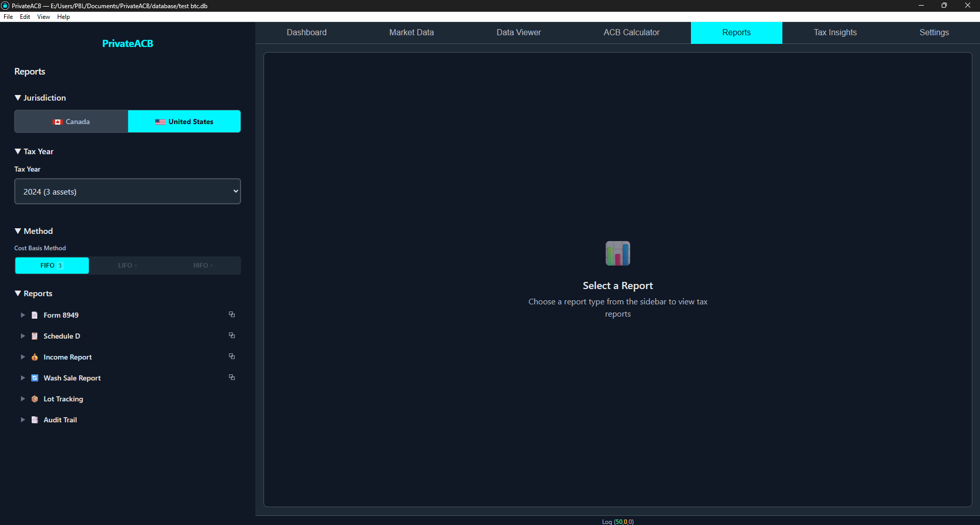
Task: Click the Wash Sale Report sync icon
Action: coord(35,378)
